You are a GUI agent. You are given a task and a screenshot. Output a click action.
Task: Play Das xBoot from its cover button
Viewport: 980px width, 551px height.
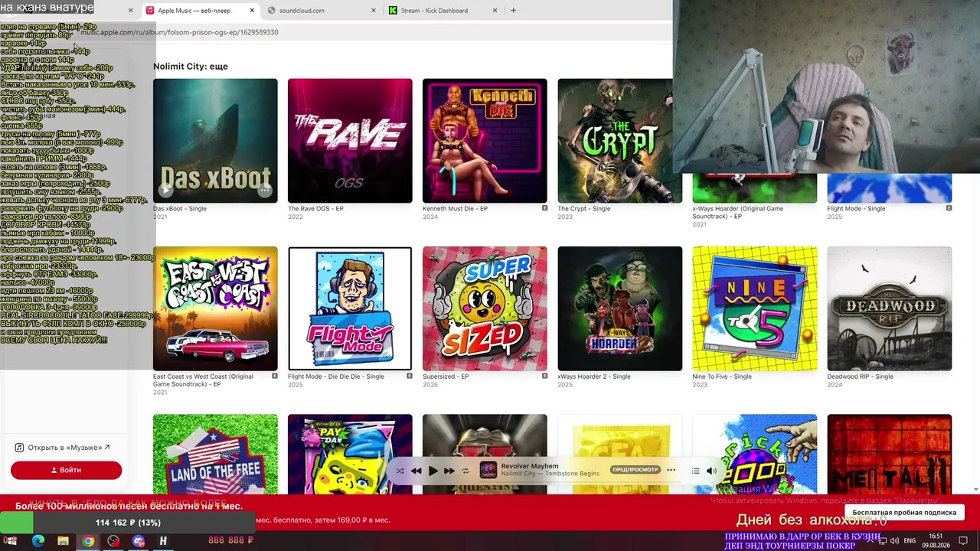166,191
